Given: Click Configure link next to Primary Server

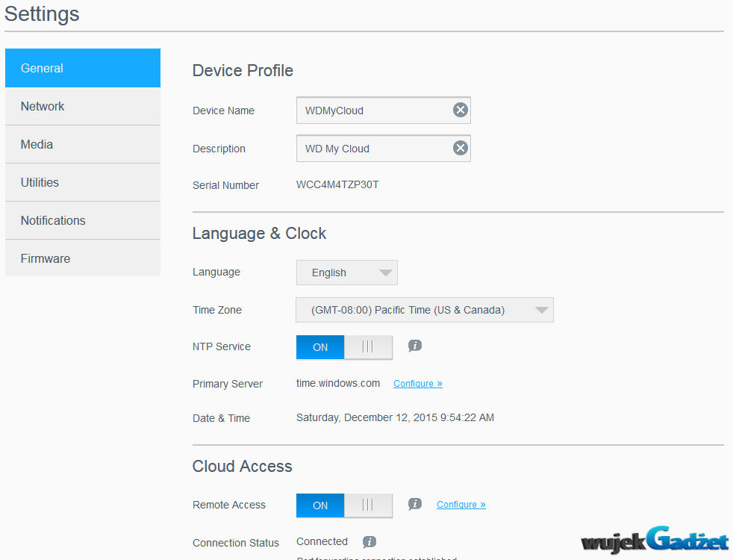Looking at the screenshot, I should click(x=418, y=384).
